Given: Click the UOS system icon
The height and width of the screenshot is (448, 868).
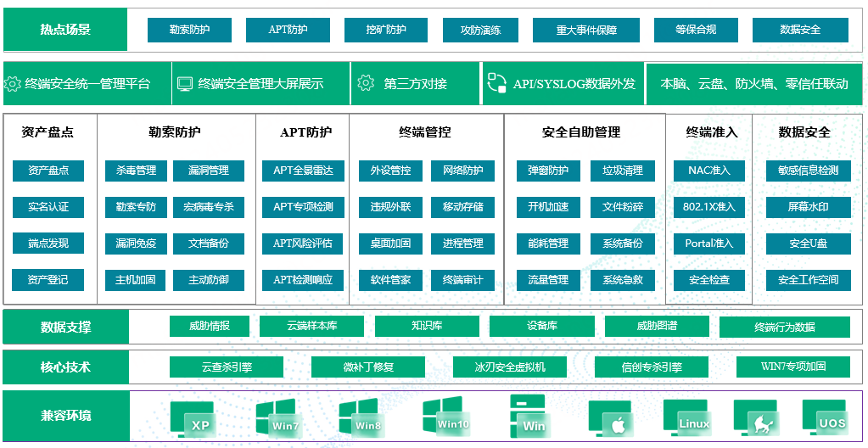Looking at the screenshot, I should point(824,417).
